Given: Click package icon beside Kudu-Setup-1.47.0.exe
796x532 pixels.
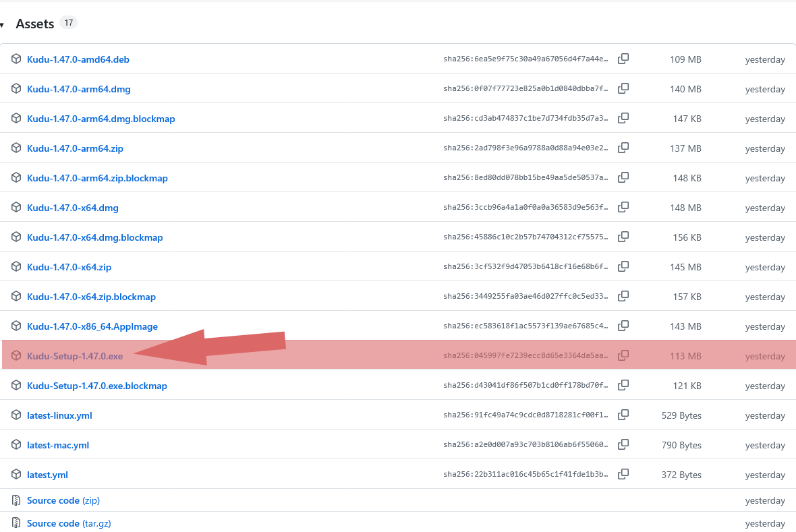Looking at the screenshot, I should pos(16,355).
